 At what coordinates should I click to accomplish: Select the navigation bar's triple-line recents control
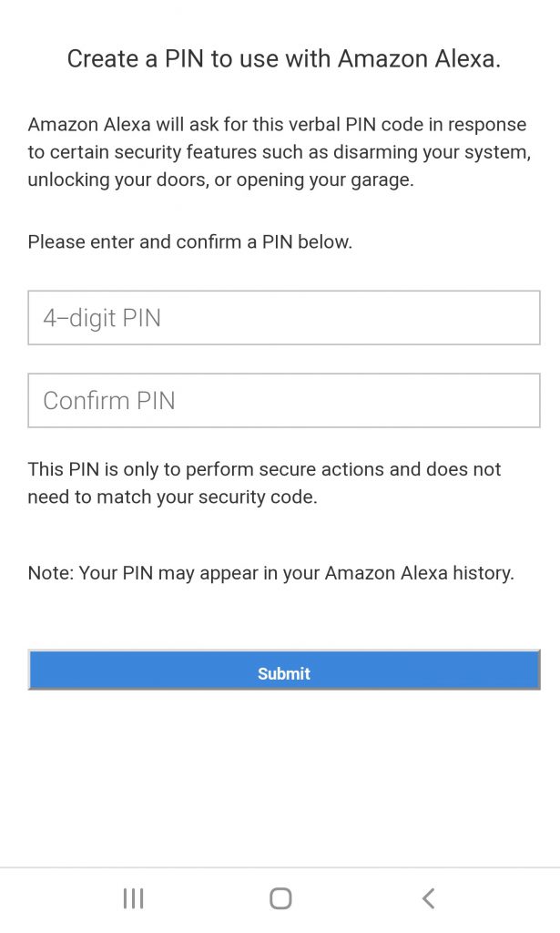(133, 897)
